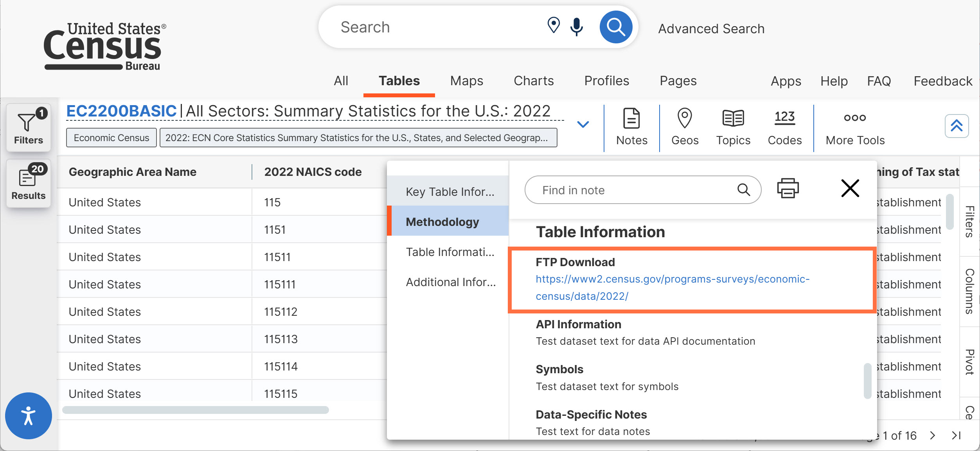The height and width of the screenshot is (451, 980).
Task: Open the Filters panel funnel icon
Action: pos(28,127)
